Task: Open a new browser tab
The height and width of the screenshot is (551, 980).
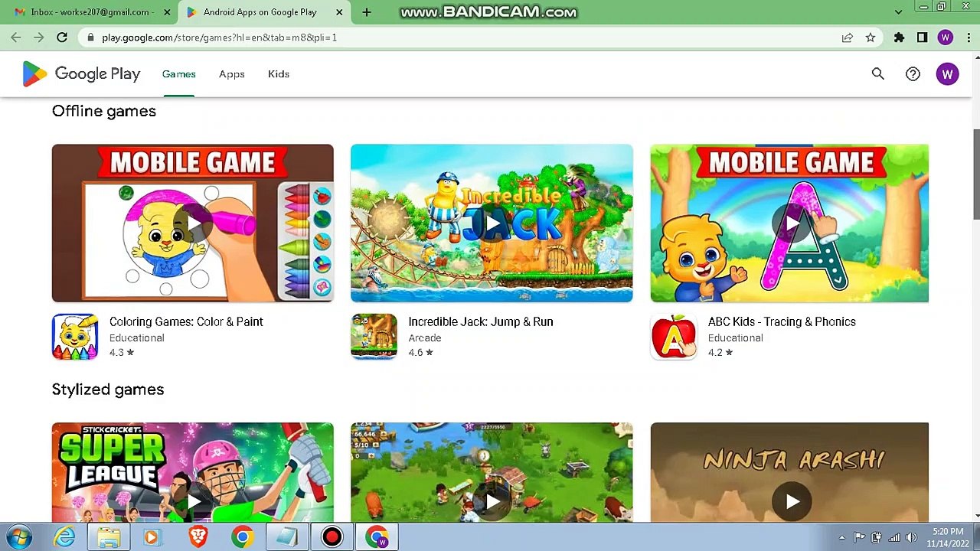Action: (x=367, y=12)
